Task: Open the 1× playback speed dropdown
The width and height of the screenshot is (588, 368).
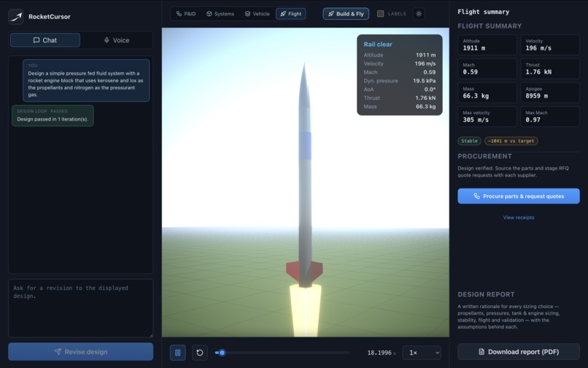Action: click(422, 353)
